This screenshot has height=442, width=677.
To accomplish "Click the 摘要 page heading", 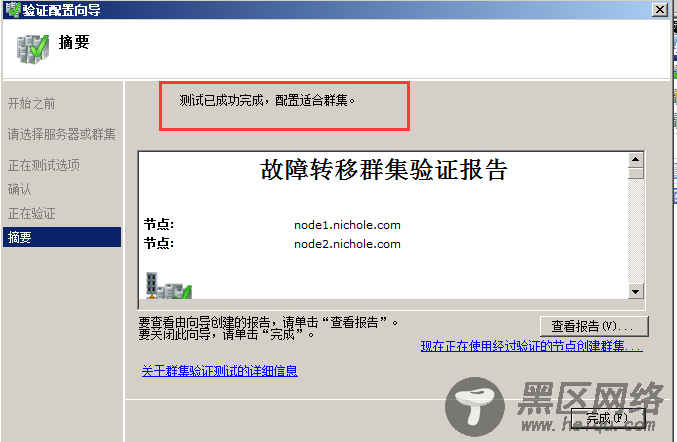I will coord(74,42).
